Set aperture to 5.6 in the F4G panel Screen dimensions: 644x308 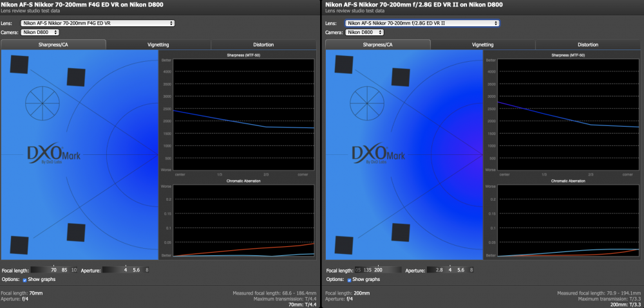137,270
